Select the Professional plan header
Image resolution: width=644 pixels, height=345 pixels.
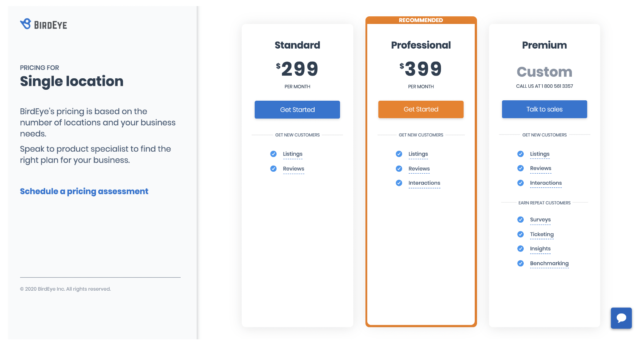pyautogui.click(x=421, y=45)
